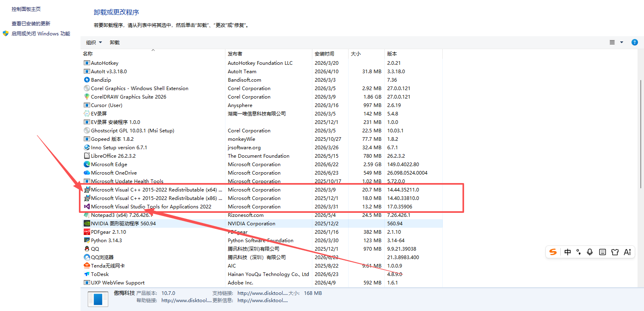Image resolution: width=644 pixels, height=311 pixels.
Task: Open the 支持链接 disktool URL
Action: 262,293
